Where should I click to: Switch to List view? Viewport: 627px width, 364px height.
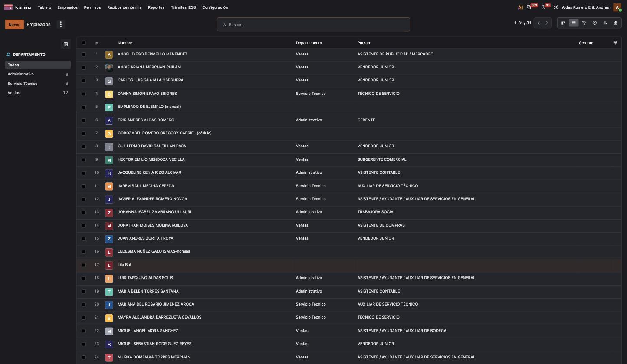pyautogui.click(x=574, y=23)
